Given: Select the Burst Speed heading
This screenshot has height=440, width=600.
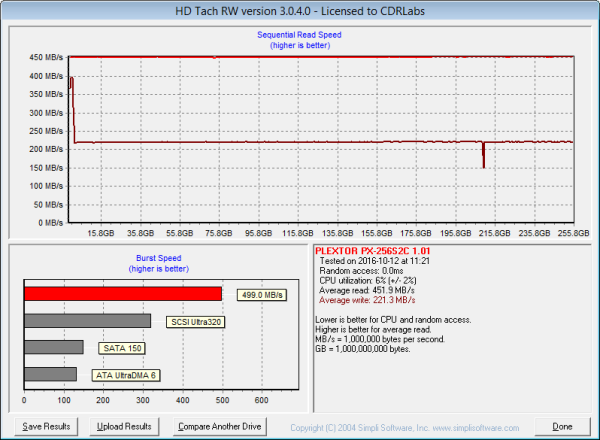Looking at the screenshot, I should pos(158,258).
